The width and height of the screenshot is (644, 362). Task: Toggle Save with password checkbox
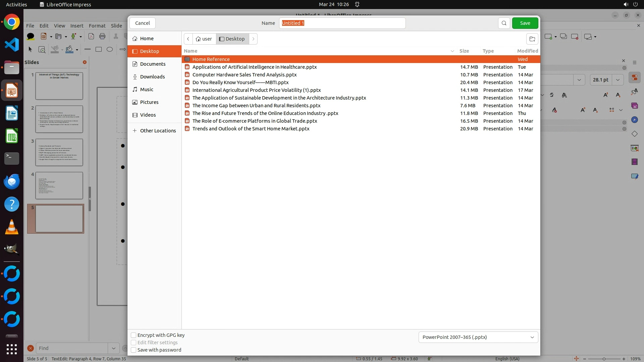click(133, 350)
